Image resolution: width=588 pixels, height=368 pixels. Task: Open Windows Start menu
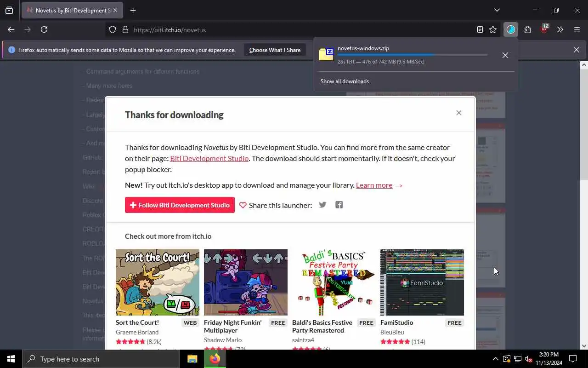(x=11, y=359)
